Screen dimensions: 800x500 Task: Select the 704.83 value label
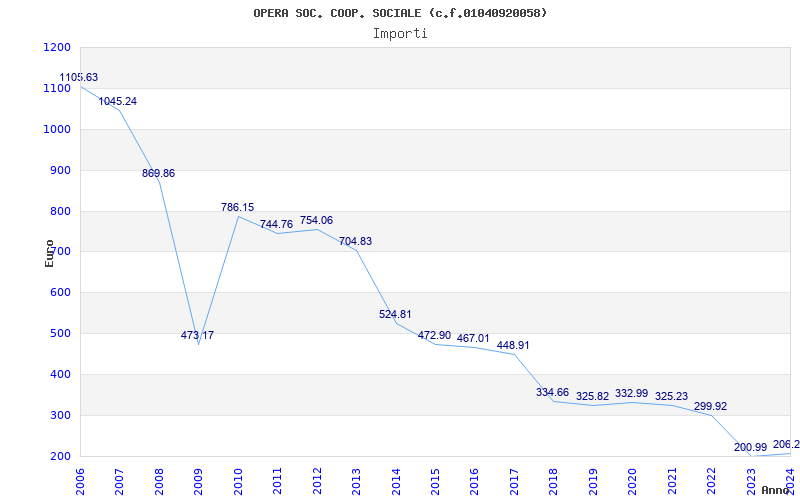(x=356, y=242)
